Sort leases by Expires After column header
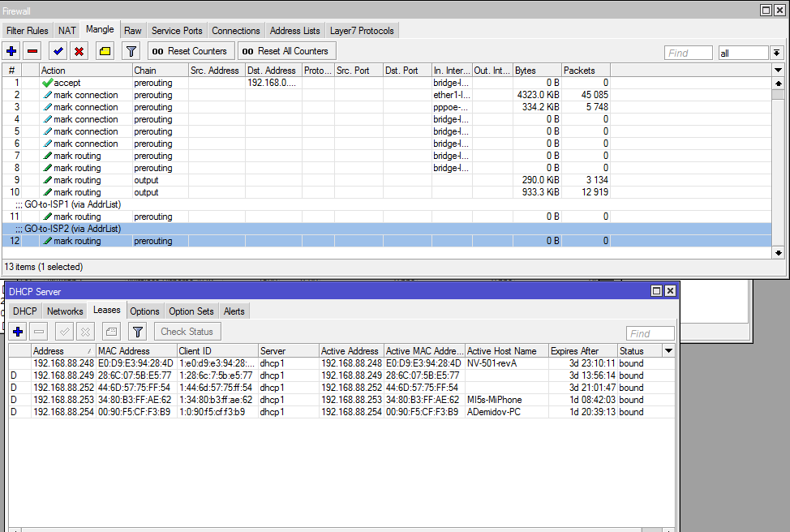The image size is (790, 532). point(583,350)
